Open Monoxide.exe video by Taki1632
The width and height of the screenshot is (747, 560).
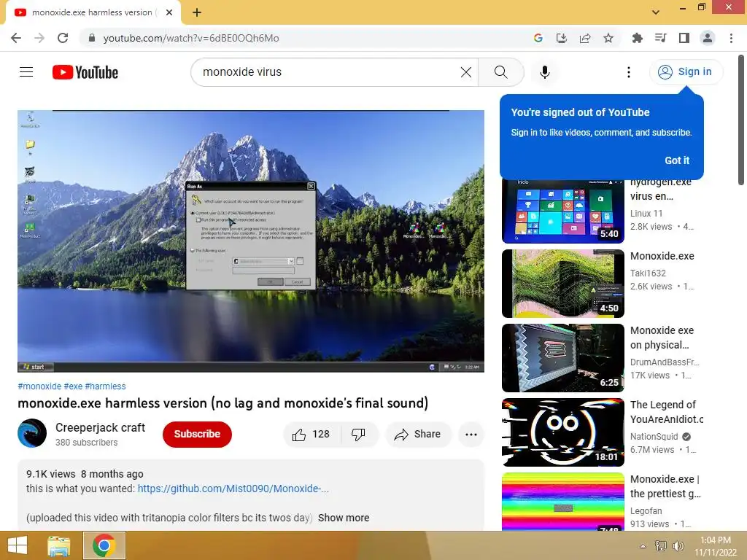pyautogui.click(x=563, y=284)
